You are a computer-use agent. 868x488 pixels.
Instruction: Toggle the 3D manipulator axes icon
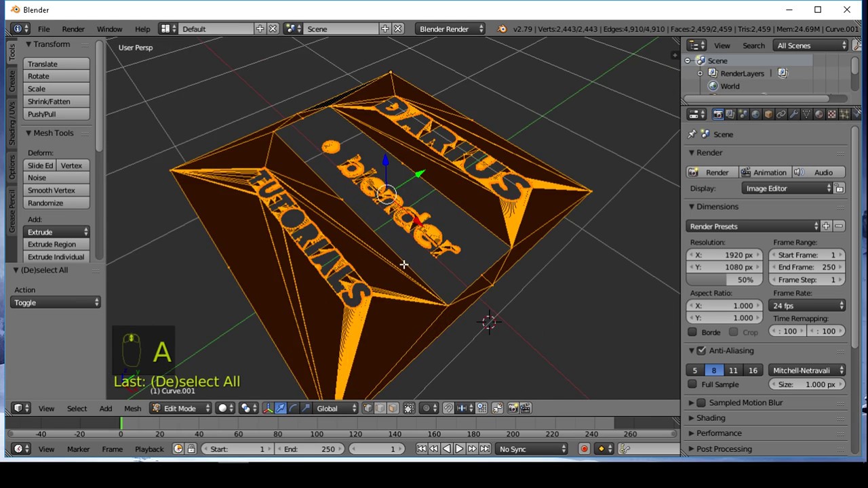point(268,408)
